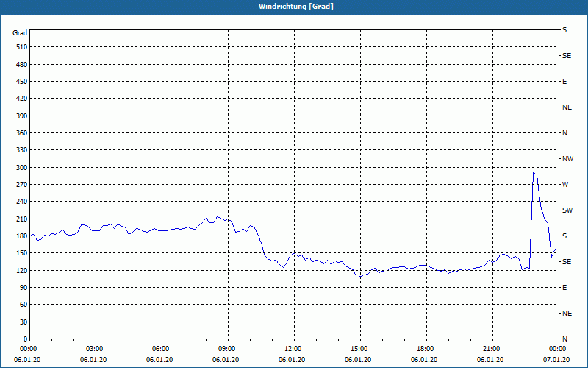
Task: Select the "09:00" time label
Action: pyautogui.click(x=226, y=349)
